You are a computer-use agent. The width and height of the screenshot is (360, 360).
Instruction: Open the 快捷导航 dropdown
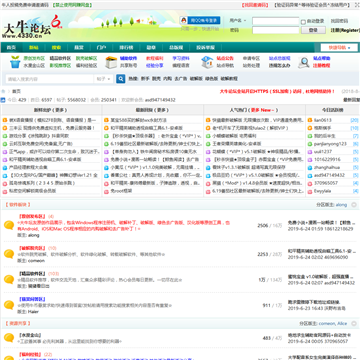pos(339,47)
